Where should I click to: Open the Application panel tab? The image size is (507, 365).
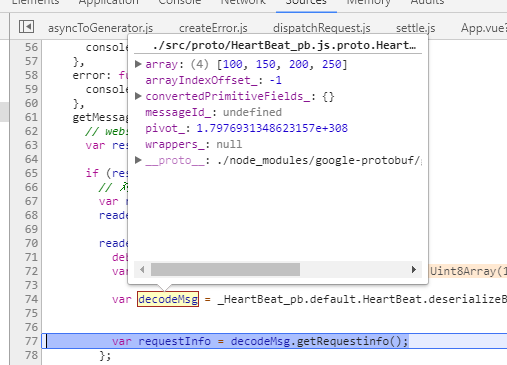109,3
